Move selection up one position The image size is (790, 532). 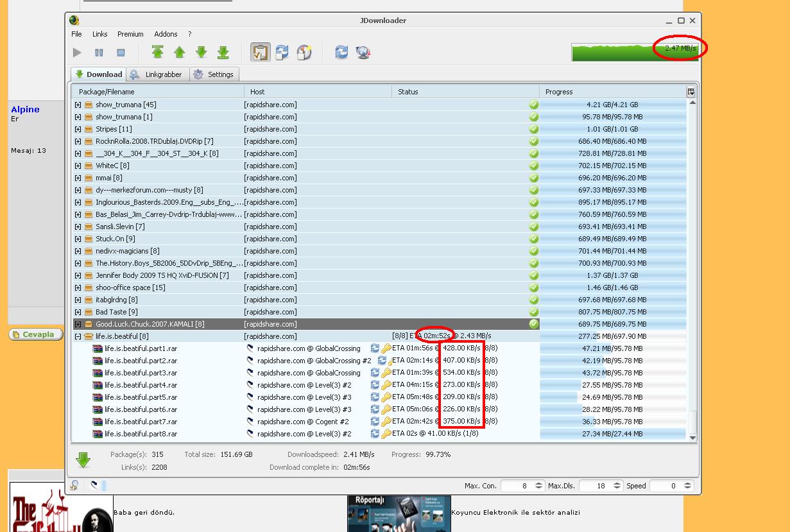[x=179, y=52]
